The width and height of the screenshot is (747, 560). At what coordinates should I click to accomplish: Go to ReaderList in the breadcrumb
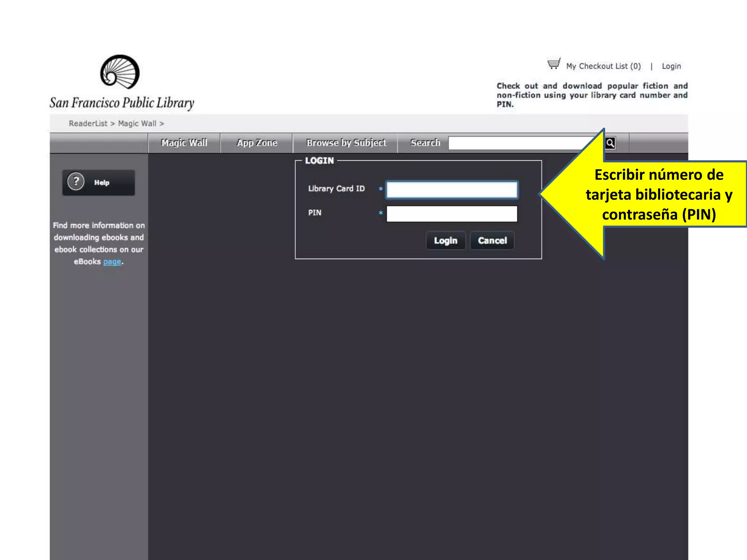pyautogui.click(x=88, y=124)
